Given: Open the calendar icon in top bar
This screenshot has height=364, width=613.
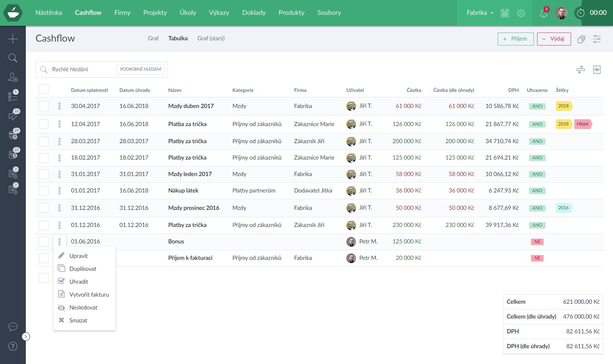Looking at the screenshot, I should (505, 13).
